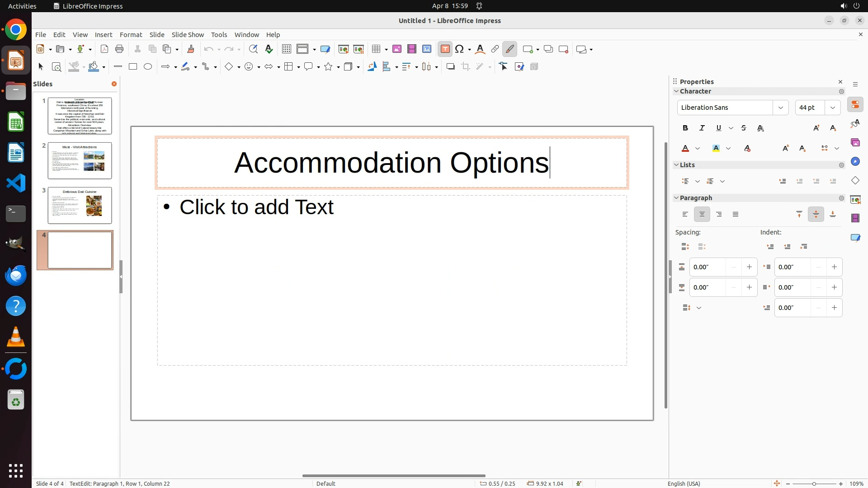Viewport: 868px width, 488px height.
Task: Click the Insert Image icon
Action: 397,49
